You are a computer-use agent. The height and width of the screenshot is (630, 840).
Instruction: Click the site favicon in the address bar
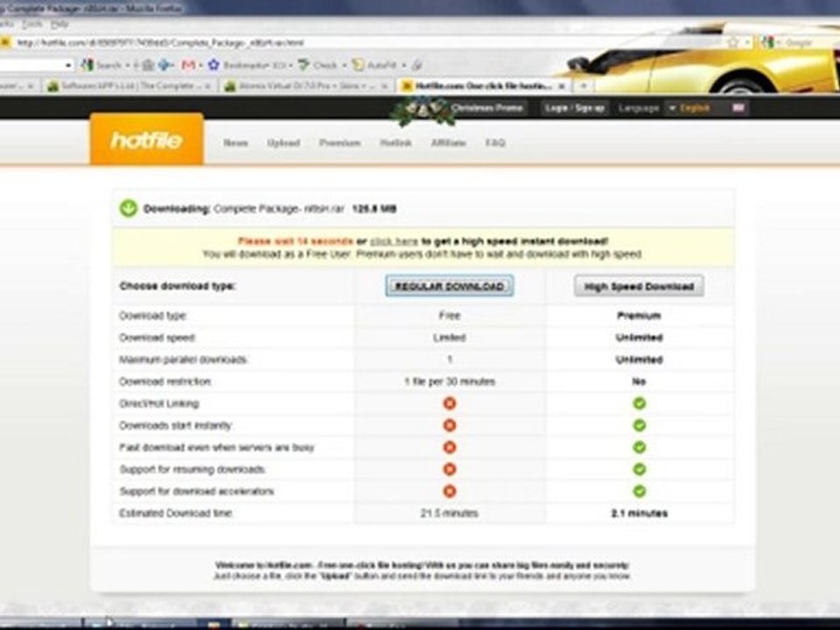click(5, 42)
